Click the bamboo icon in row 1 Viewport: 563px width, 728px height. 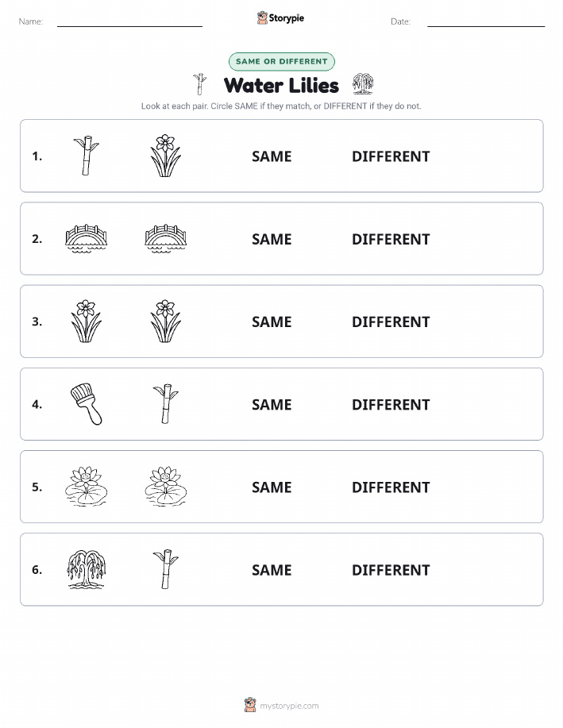87,156
